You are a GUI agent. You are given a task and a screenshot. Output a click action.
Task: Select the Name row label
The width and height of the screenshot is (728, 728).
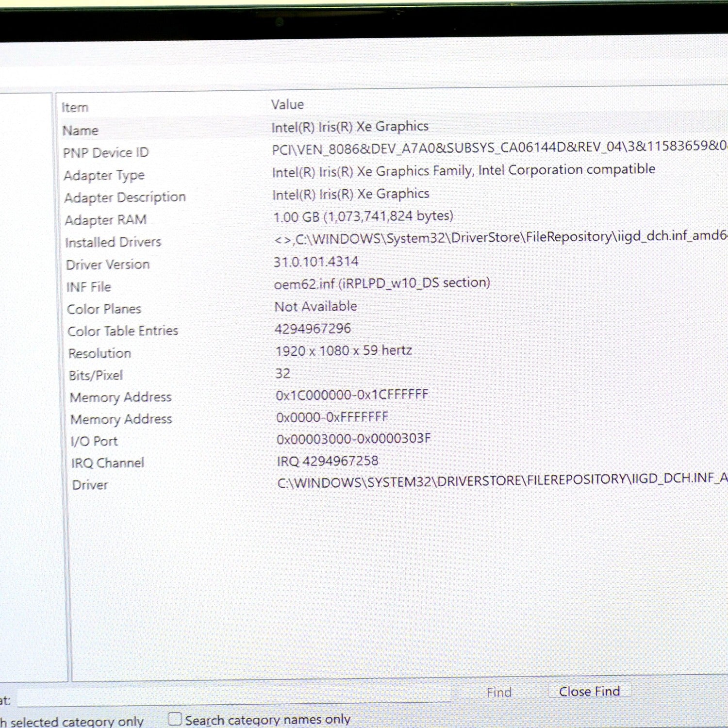(x=81, y=131)
